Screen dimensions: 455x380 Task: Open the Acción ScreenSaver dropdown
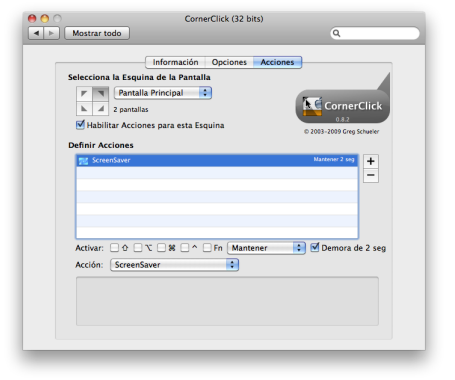pos(175,265)
